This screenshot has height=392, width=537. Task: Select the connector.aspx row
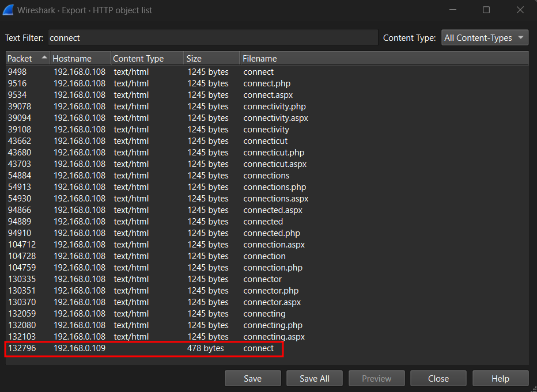[x=267, y=302]
